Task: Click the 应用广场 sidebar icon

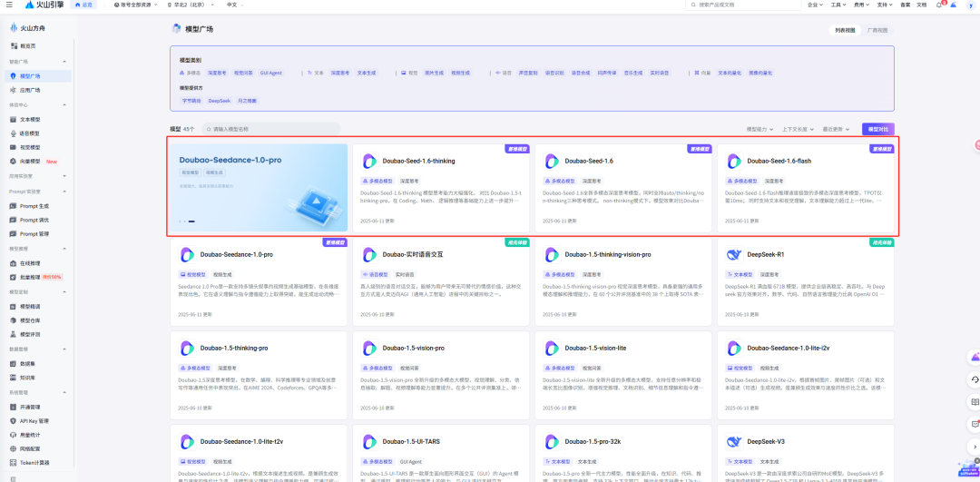Action: tap(14, 90)
